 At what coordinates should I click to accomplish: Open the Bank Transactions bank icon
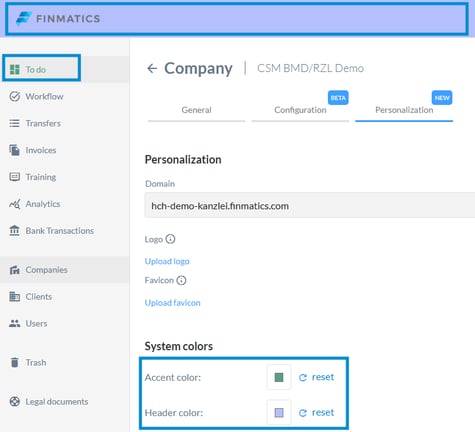tap(14, 230)
